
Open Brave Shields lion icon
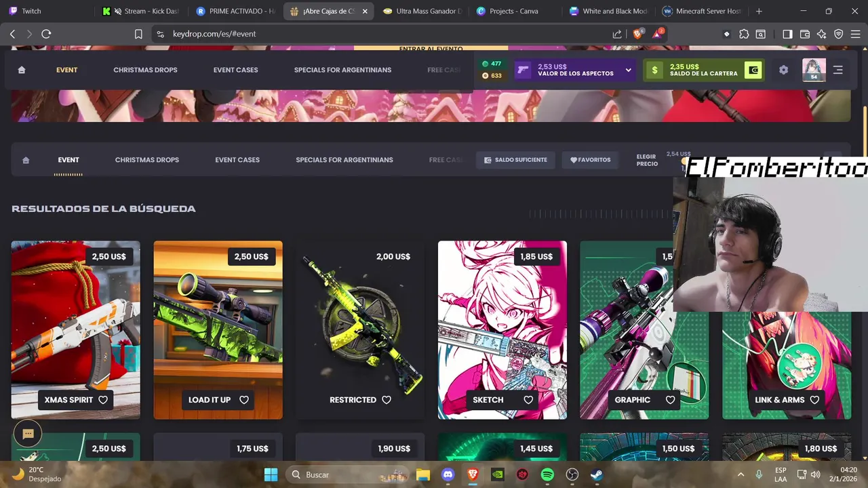(637, 33)
